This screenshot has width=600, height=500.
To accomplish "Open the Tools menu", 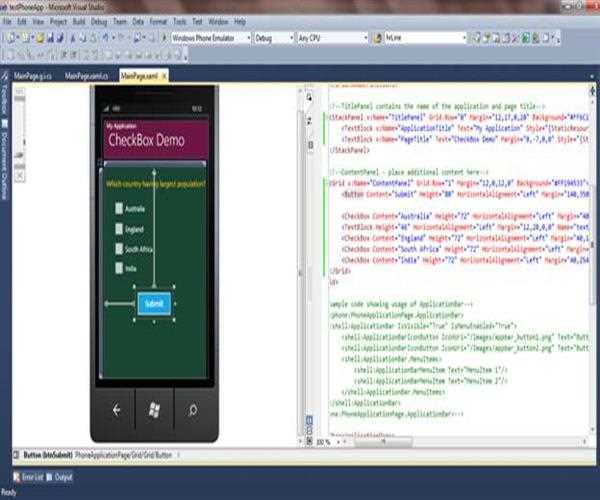I will (179, 20).
